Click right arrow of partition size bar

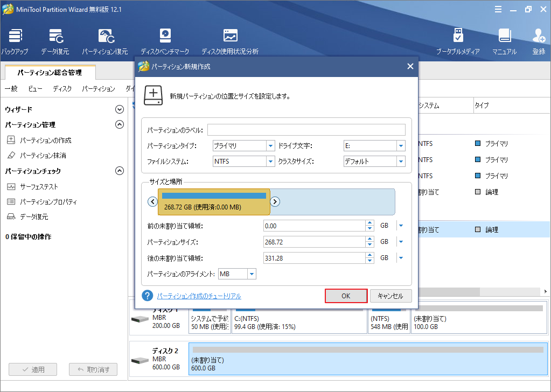point(275,201)
